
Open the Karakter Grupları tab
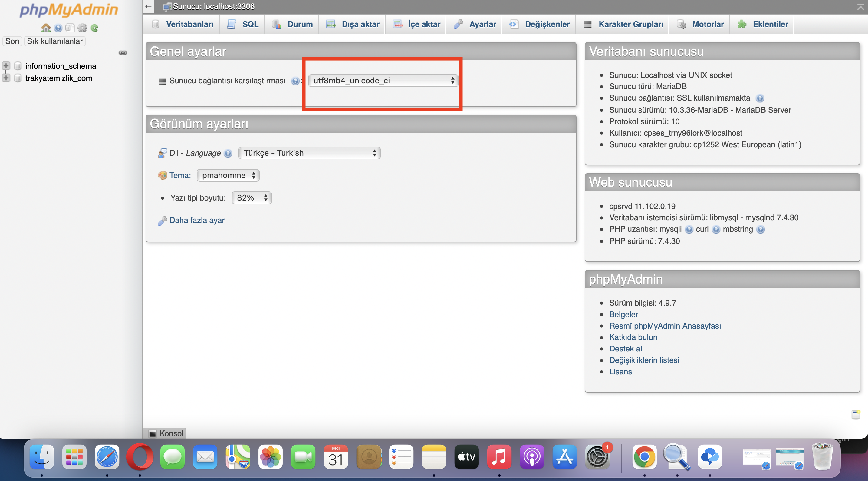pos(623,24)
